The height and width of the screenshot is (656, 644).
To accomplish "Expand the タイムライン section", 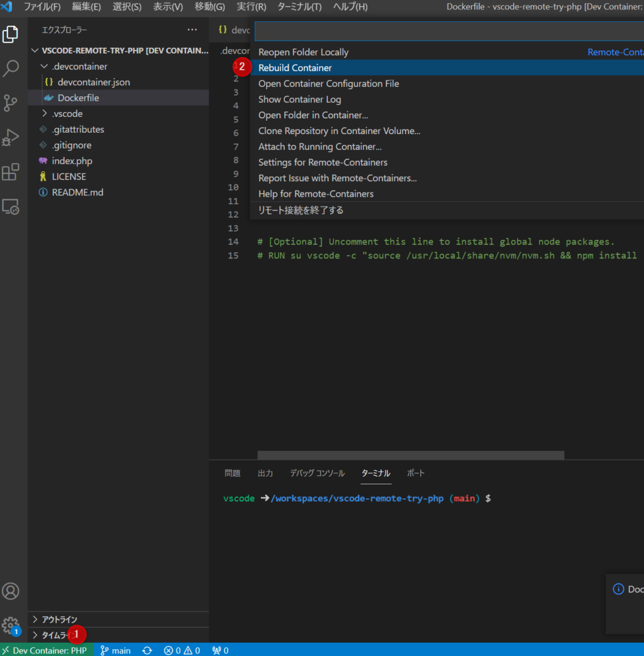I will tap(118, 635).
